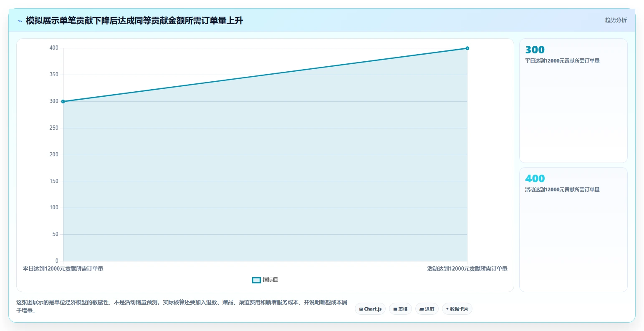Click the 400 value in the second card

click(535, 179)
